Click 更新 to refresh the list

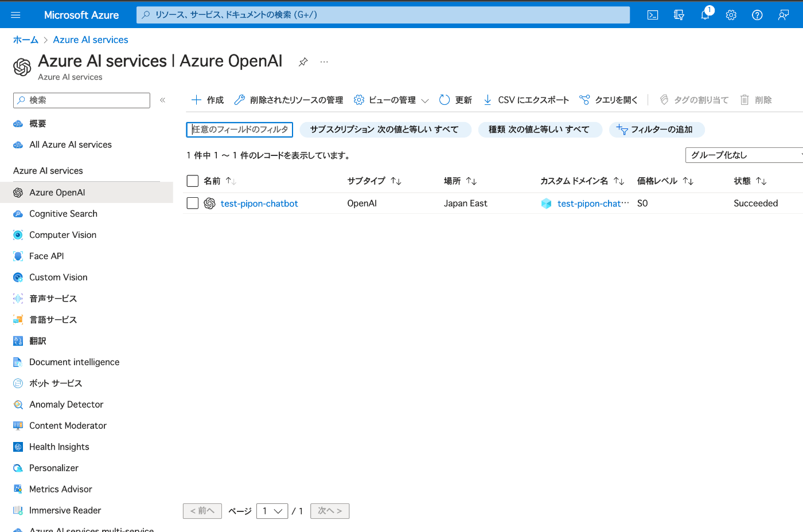click(455, 100)
